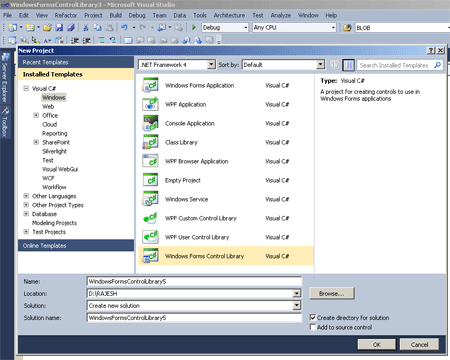
Task: Open the File menu
Action: pyautogui.click(x=8, y=15)
